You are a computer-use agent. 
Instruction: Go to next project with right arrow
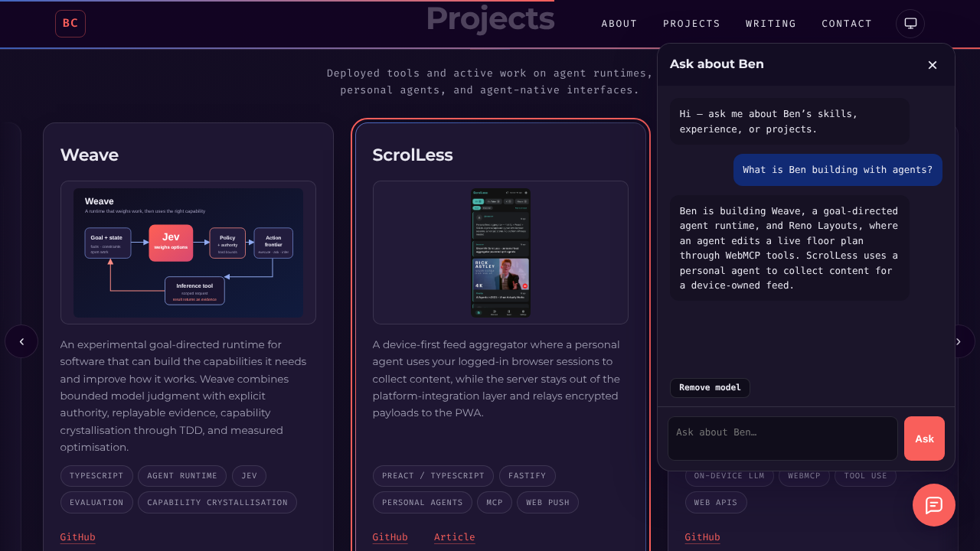[960, 341]
